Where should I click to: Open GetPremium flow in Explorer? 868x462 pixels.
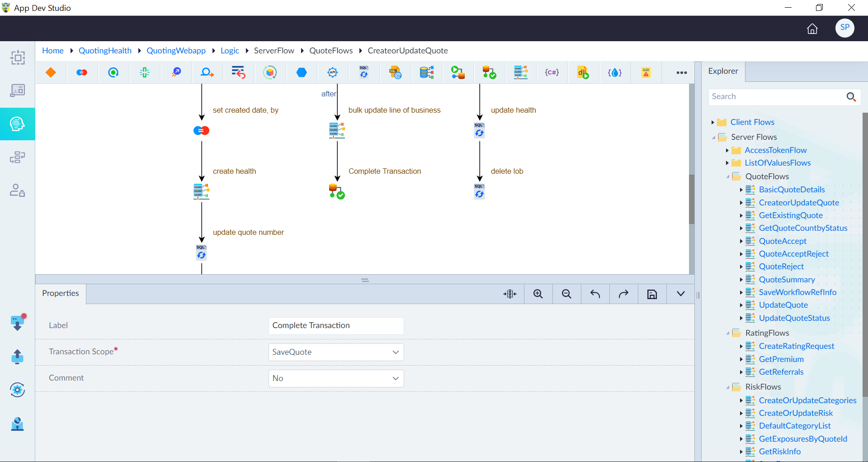click(781, 359)
